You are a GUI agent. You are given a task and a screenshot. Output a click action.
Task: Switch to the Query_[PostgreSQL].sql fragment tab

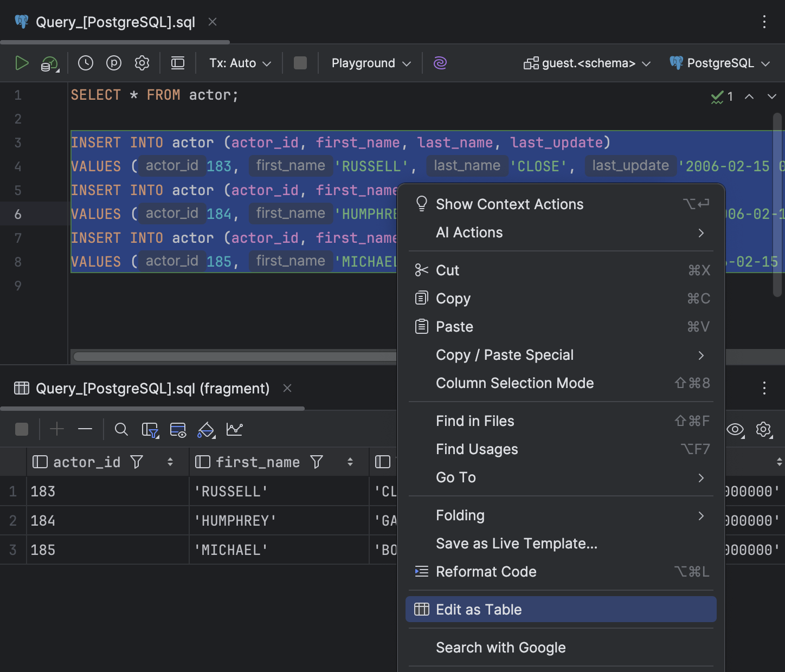click(152, 388)
